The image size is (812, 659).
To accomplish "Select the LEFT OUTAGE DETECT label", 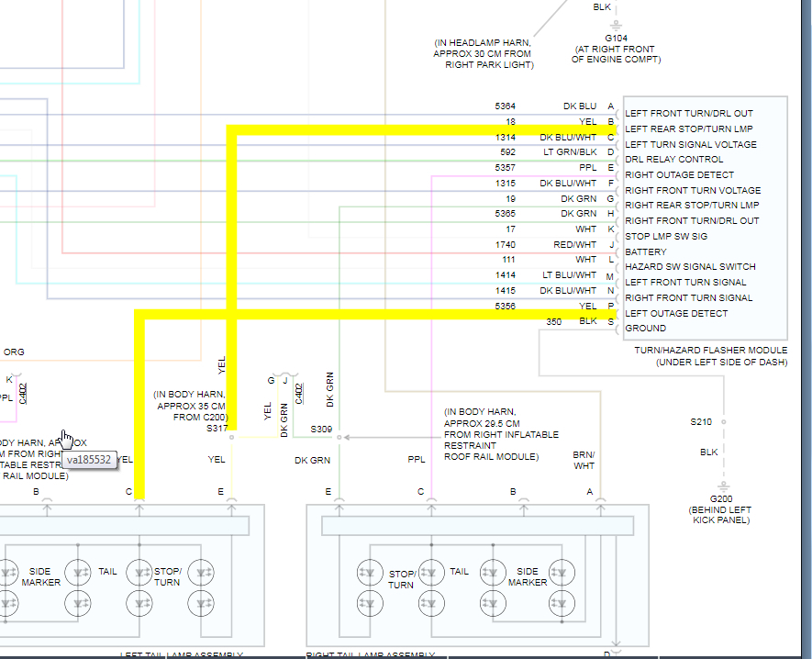I will (676, 314).
